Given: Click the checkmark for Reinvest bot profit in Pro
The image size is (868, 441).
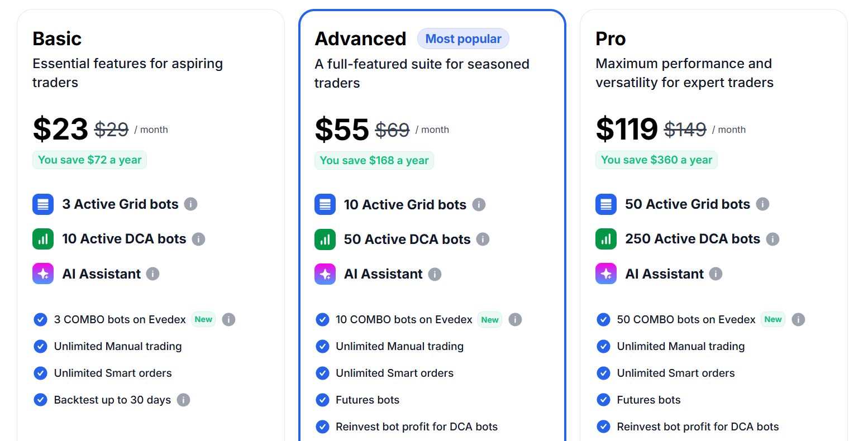Looking at the screenshot, I should pyautogui.click(x=603, y=426).
